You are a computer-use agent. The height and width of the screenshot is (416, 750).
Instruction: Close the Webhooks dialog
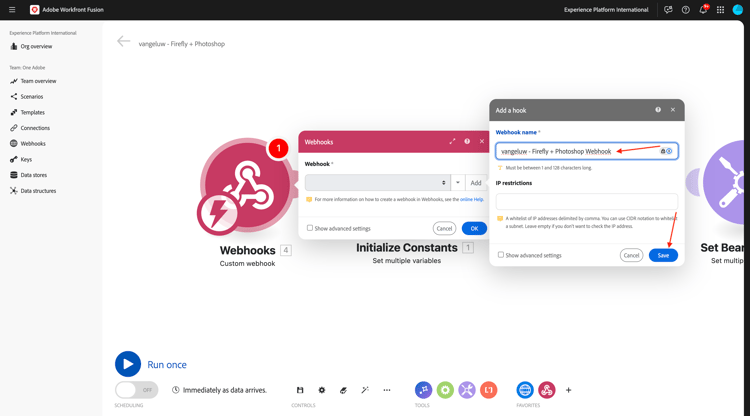(482, 142)
